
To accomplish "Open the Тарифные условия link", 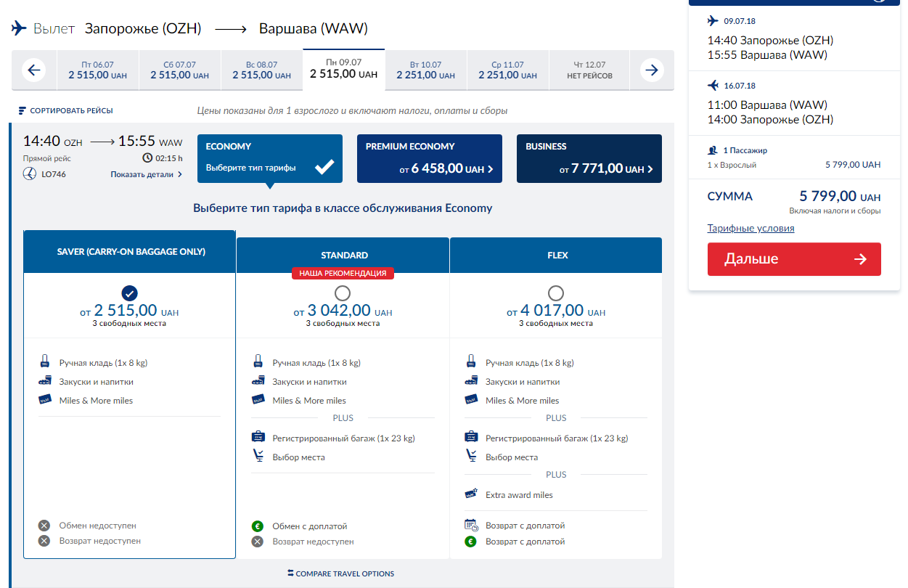I will pyautogui.click(x=750, y=228).
